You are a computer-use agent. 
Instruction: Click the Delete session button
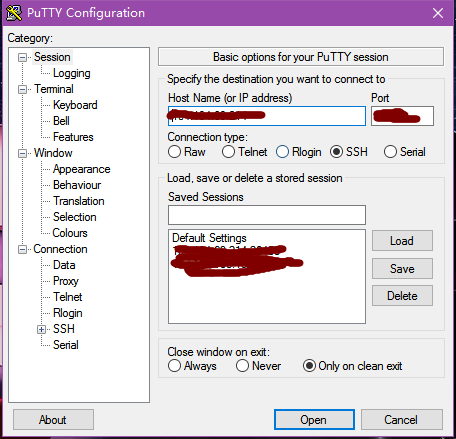[x=402, y=296]
